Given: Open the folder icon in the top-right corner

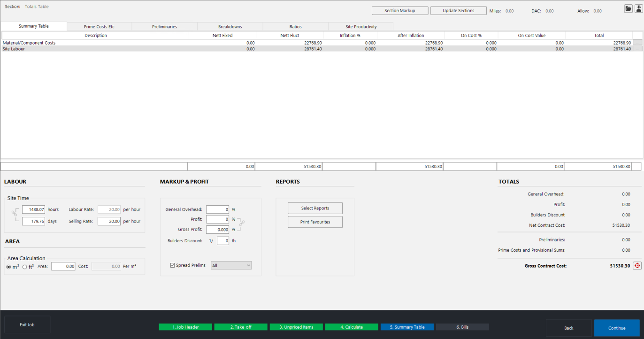Looking at the screenshot, I should (x=628, y=8).
